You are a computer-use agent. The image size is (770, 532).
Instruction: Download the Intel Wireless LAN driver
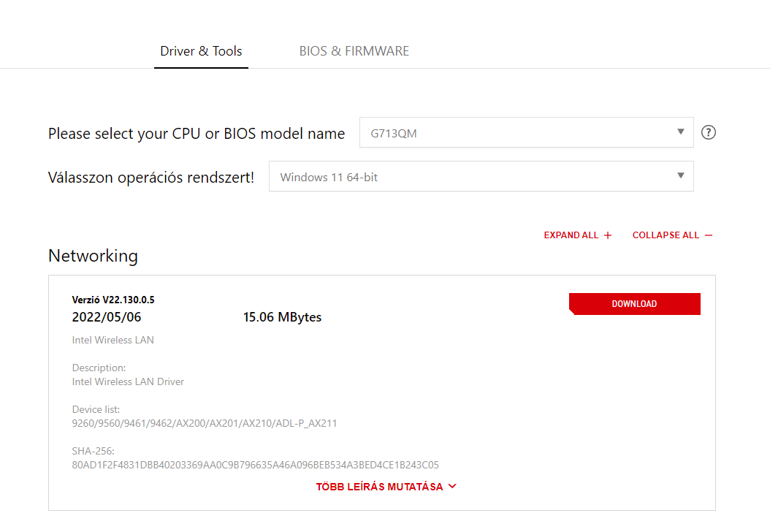[634, 304]
